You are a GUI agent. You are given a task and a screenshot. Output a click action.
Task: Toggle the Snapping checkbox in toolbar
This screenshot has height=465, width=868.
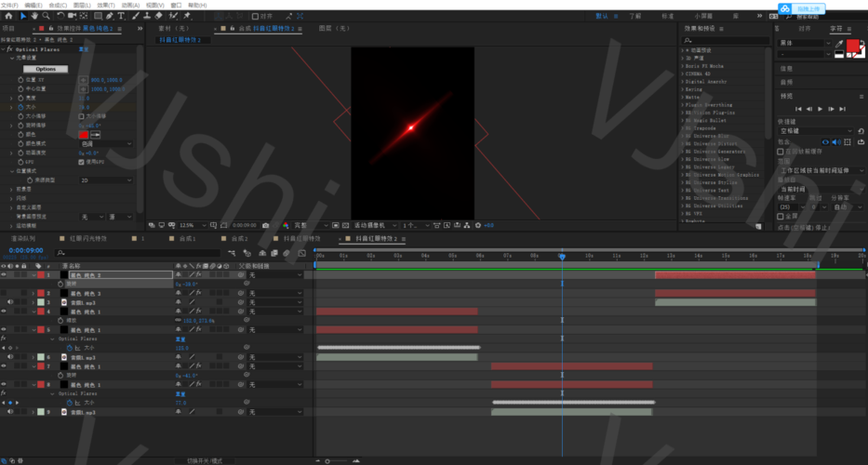(255, 17)
